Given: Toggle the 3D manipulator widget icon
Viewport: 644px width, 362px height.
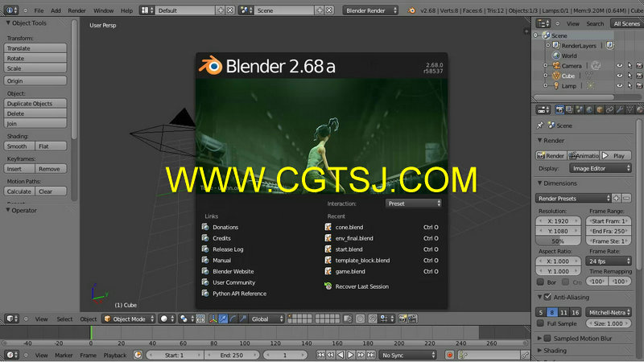Looking at the screenshot, I should (x=213, y=319).
